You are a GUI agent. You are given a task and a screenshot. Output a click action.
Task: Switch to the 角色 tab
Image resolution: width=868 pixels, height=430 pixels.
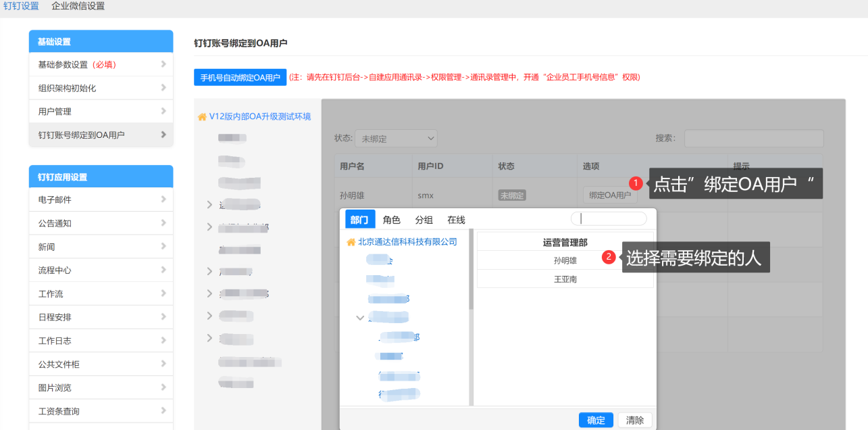tap(391, 220)
